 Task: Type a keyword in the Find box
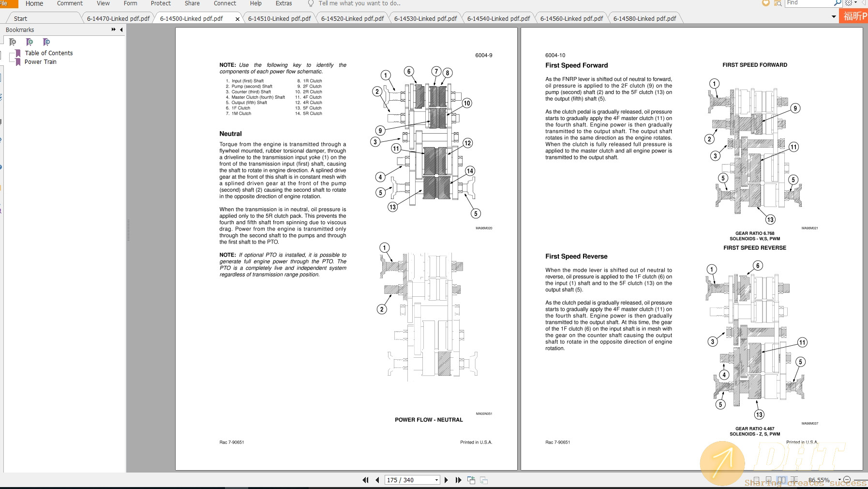point(809,3)
